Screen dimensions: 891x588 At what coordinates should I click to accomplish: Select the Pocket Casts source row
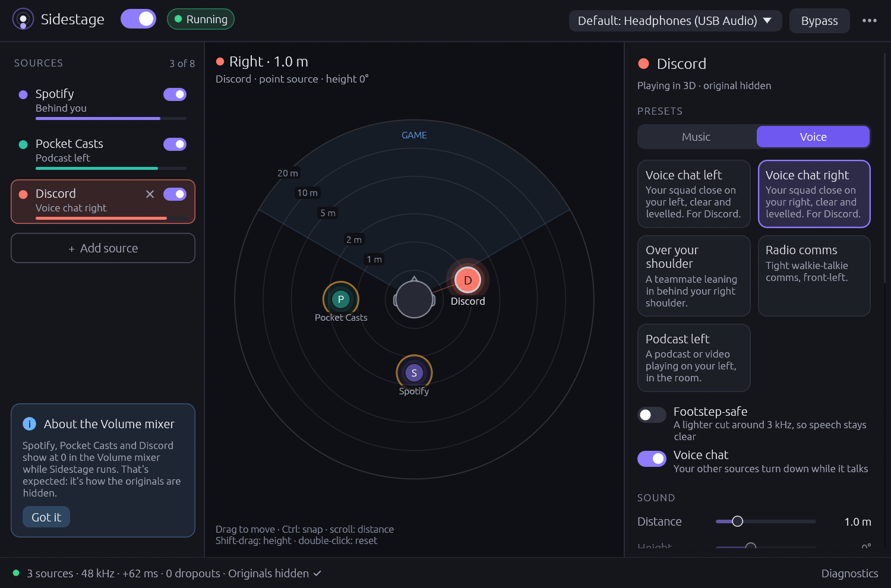(103, 151)
